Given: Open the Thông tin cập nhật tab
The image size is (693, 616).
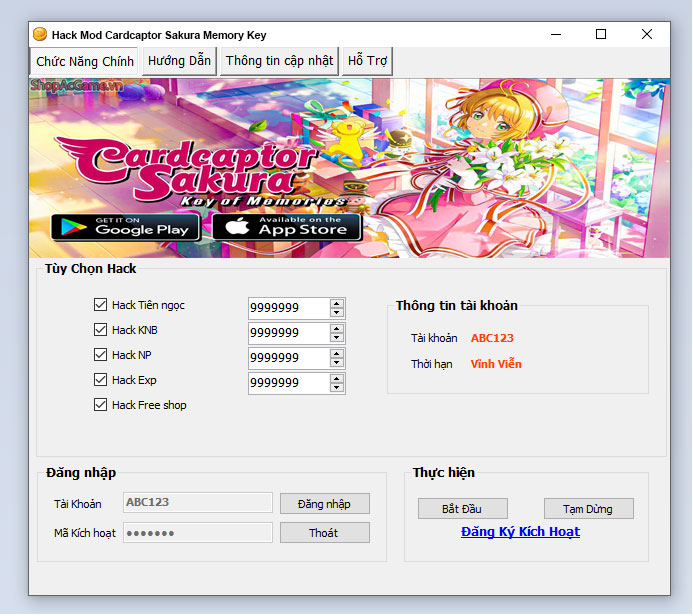Looking at the screenshot, I should point(279,61).
